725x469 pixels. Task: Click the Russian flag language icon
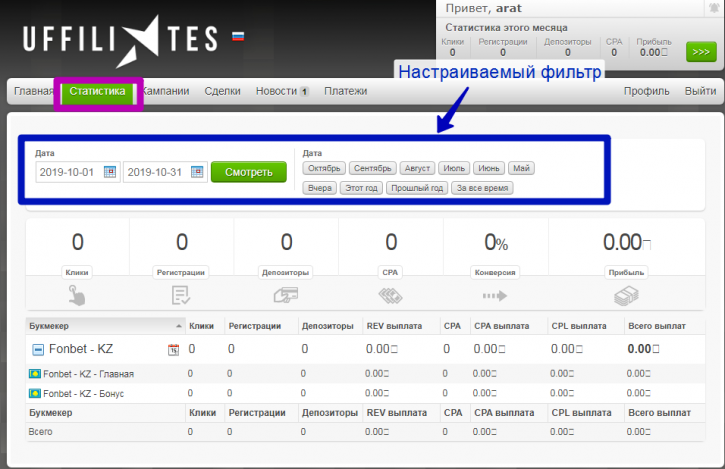[x=238, y=37]
